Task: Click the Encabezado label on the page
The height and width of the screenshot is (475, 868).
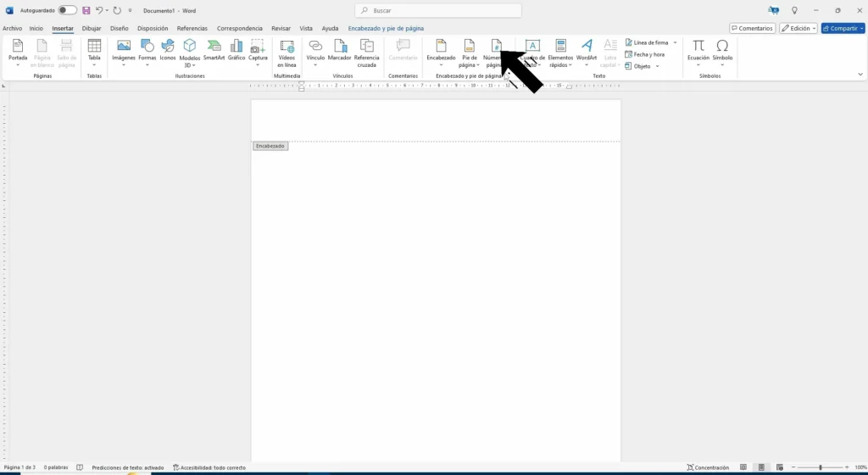Action: 270,146
